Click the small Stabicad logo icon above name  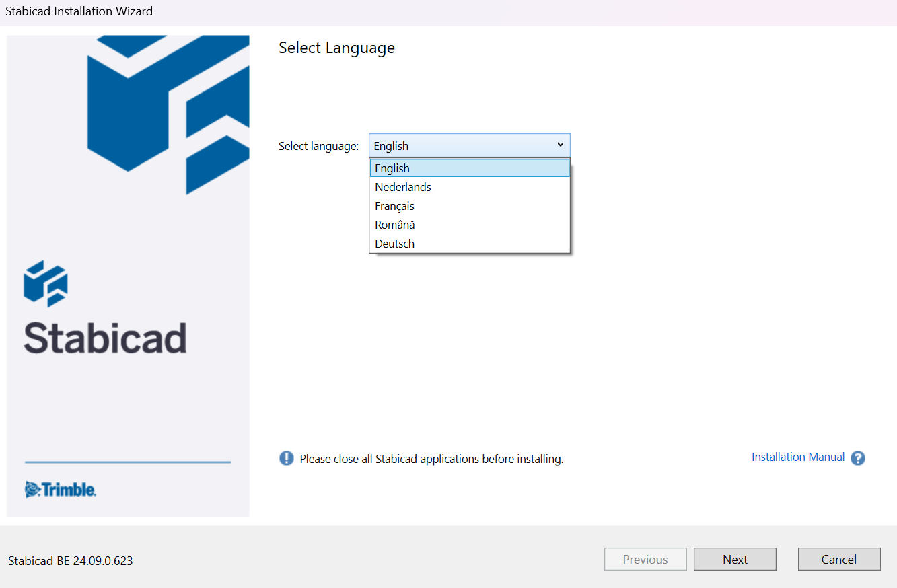46,283
